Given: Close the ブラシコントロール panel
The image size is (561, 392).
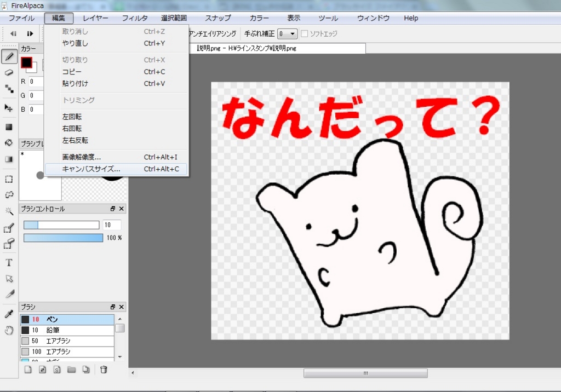Looking at the screenshot, I should (x=121, y=209).
